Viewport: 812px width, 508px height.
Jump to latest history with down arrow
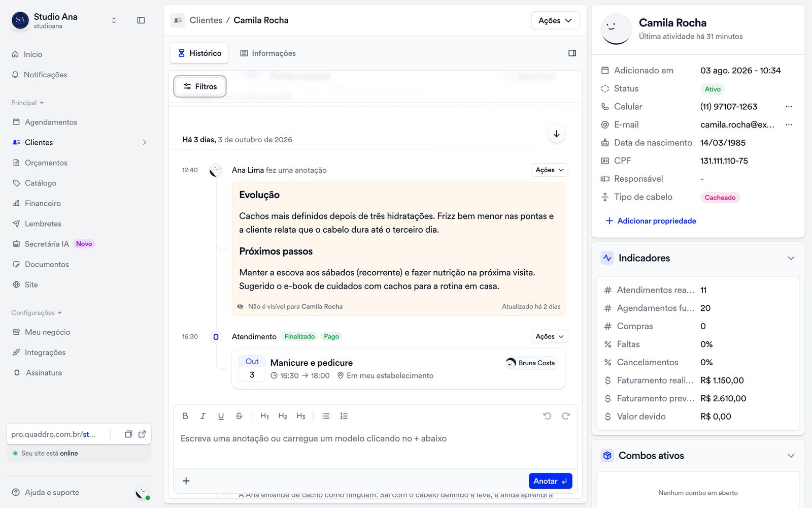[557, 134]
